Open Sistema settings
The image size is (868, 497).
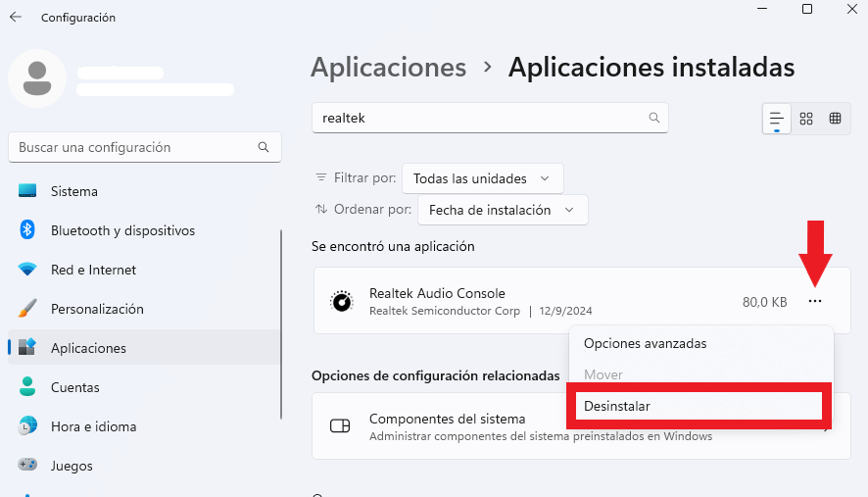click(144, 191)
